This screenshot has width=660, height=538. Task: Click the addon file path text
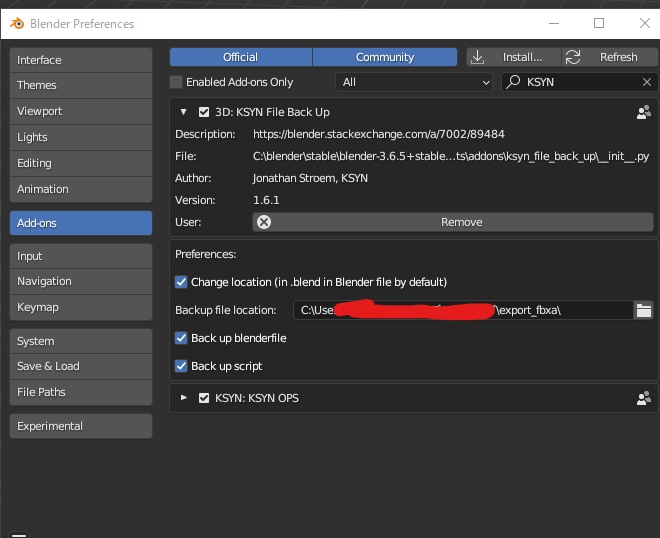pyautogui.click(x=451, y=156)
